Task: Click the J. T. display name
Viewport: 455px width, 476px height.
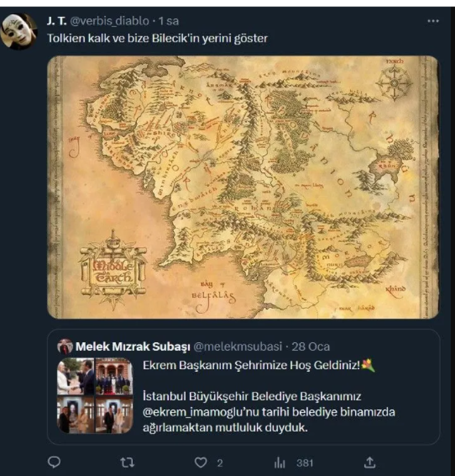Action: [57, 21]
